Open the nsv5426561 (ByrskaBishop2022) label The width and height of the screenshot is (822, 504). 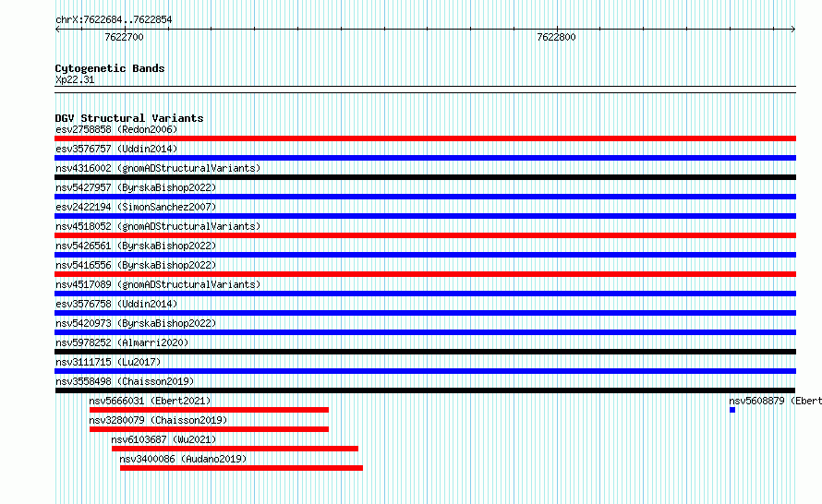tap(136, 246)
